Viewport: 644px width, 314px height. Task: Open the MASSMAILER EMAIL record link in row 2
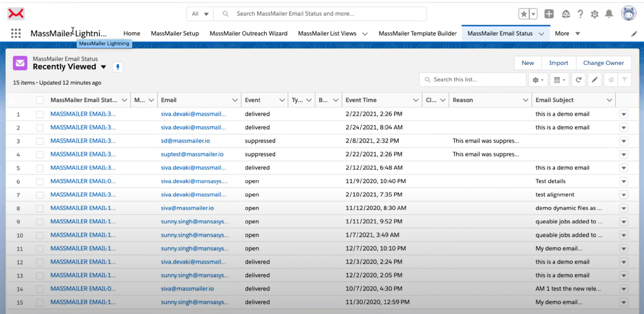[83, 127]
